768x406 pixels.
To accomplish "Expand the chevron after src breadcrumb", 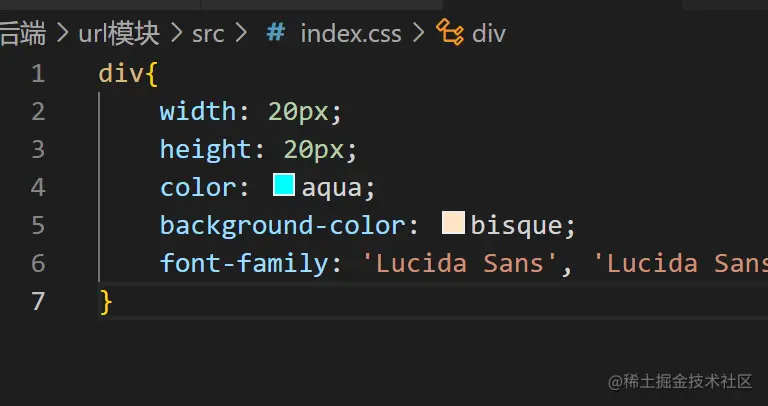I will point(240,34).
